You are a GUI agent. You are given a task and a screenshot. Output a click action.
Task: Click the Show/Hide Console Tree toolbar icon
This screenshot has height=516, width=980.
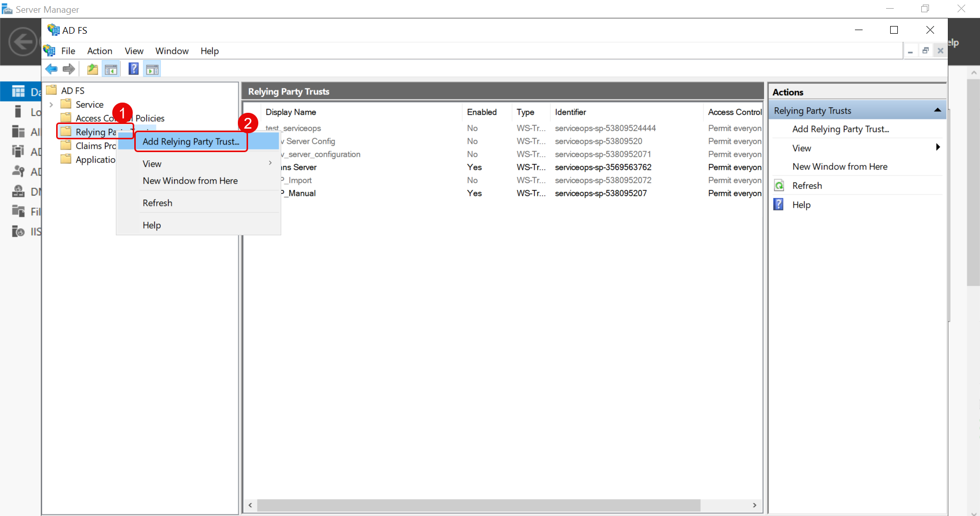click(111, 69)
